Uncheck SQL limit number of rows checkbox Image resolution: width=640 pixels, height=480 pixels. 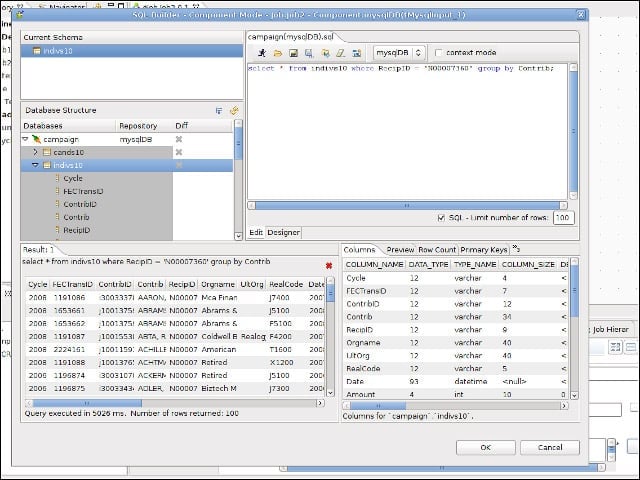coord(441,218)
